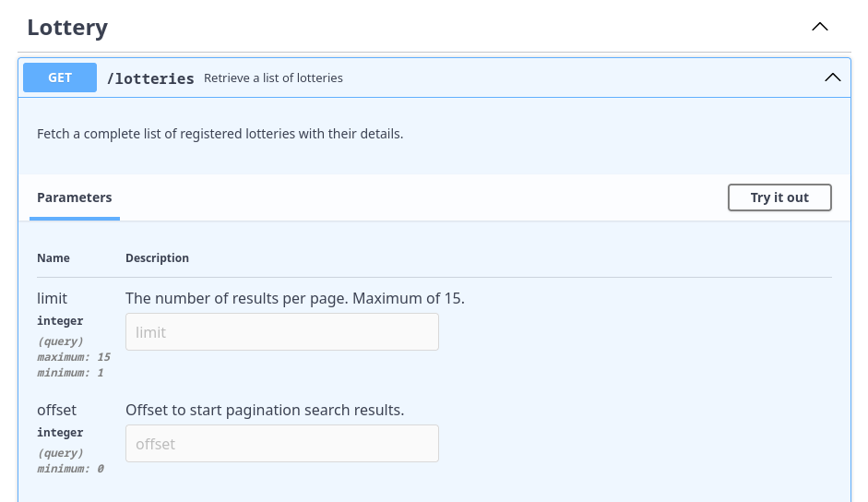Click the Description column header

coord(157,258)
